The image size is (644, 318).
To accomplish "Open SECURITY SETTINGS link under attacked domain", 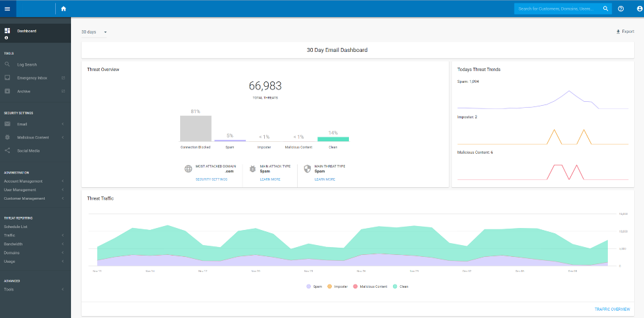I will tap(211, 179).
